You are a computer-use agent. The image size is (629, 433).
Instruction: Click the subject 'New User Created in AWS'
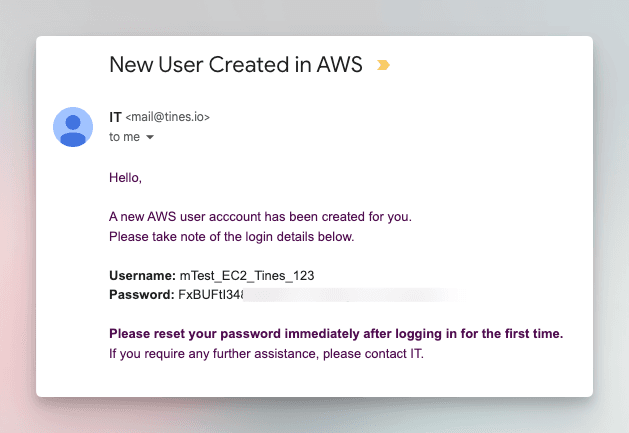click(x=236, y=65)
